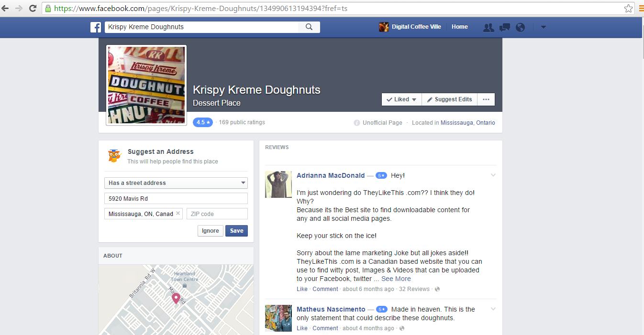This screenshot has width=644, height=335.
Task: Click the browser forward arrow
Action: tap(19, 9)
